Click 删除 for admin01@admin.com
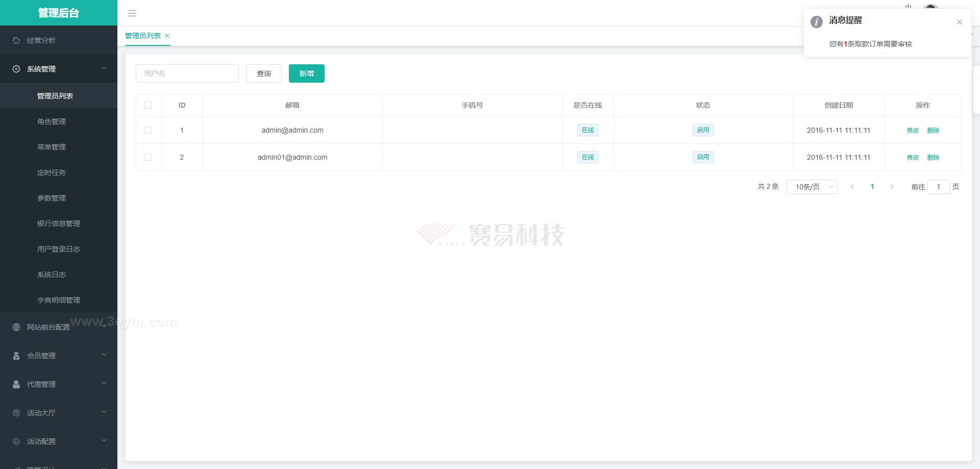 [x=933, y=158]
